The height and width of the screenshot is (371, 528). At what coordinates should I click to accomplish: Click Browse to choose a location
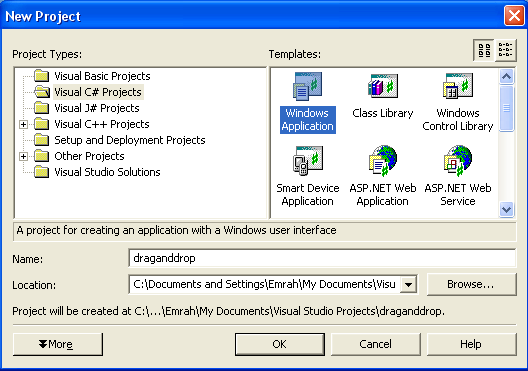(x=471, y=284)
